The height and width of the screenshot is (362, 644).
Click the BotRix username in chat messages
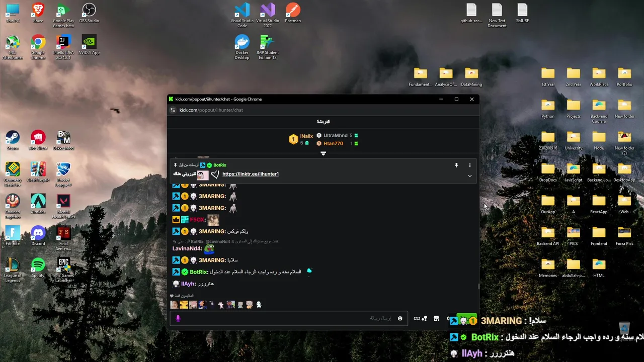tap(198, 272)
